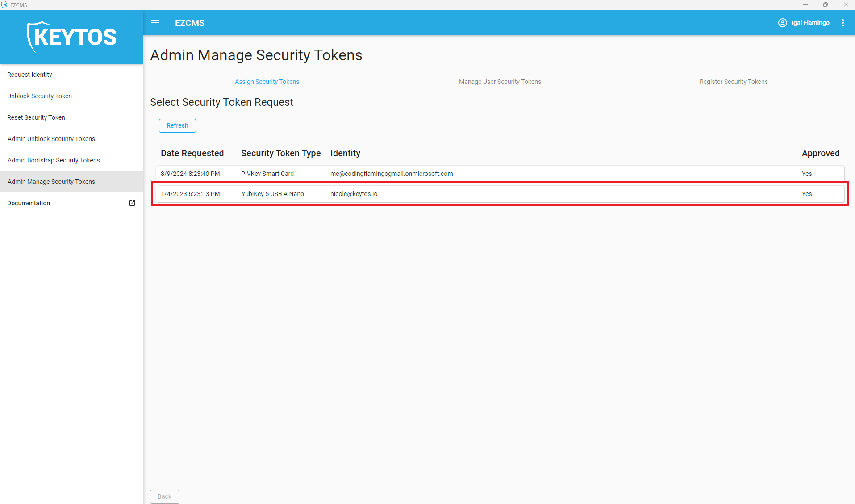Switch to Assign Security Tokens tab
The image size is (855, 504).
tap(267, 82)
